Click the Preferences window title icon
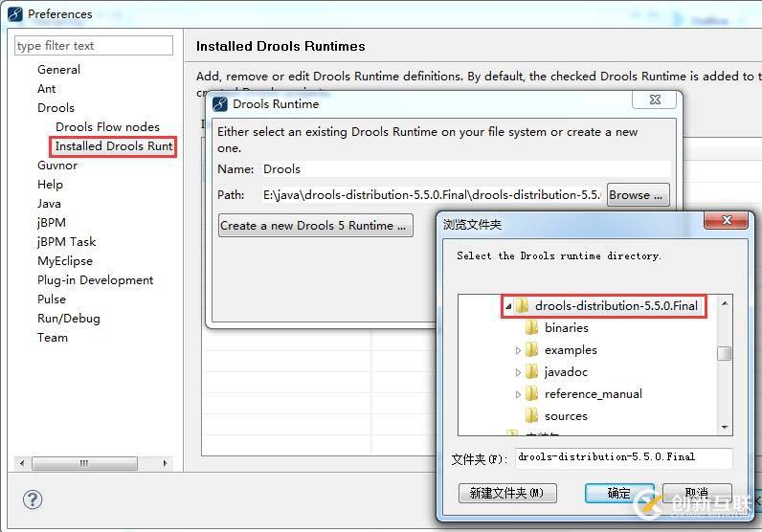762x532 pixels. point(15,14)
